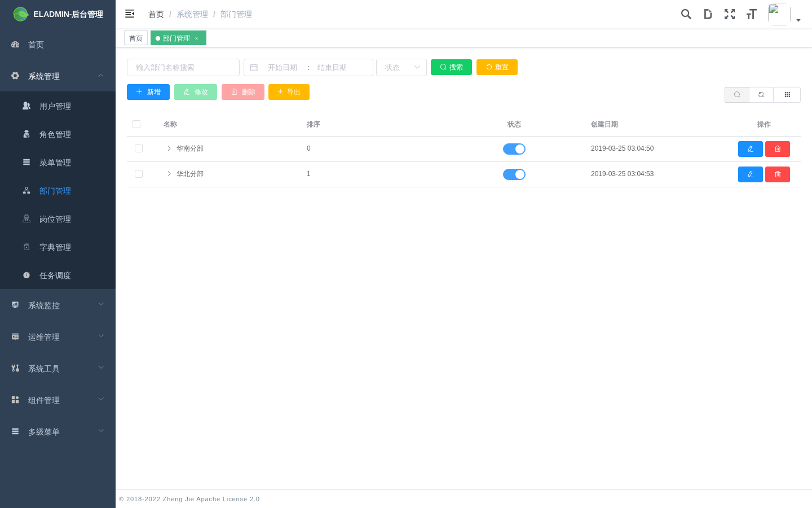Click the yellow 重置 button
The image size is (812, 508).
pos(497,67)
